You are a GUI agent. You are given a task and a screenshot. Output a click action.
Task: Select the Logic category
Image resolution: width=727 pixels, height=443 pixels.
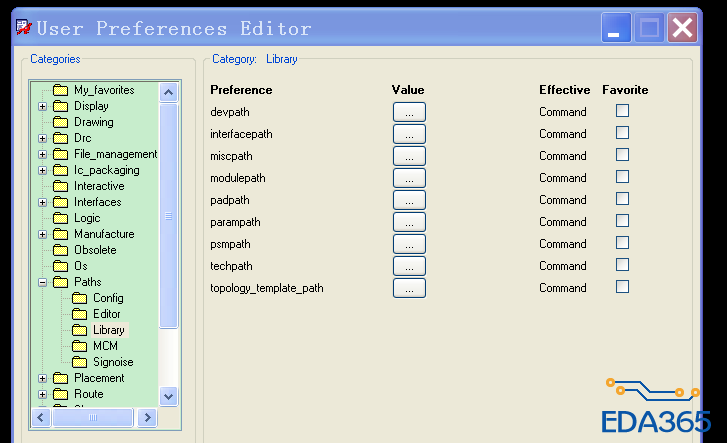pos(87,218)
